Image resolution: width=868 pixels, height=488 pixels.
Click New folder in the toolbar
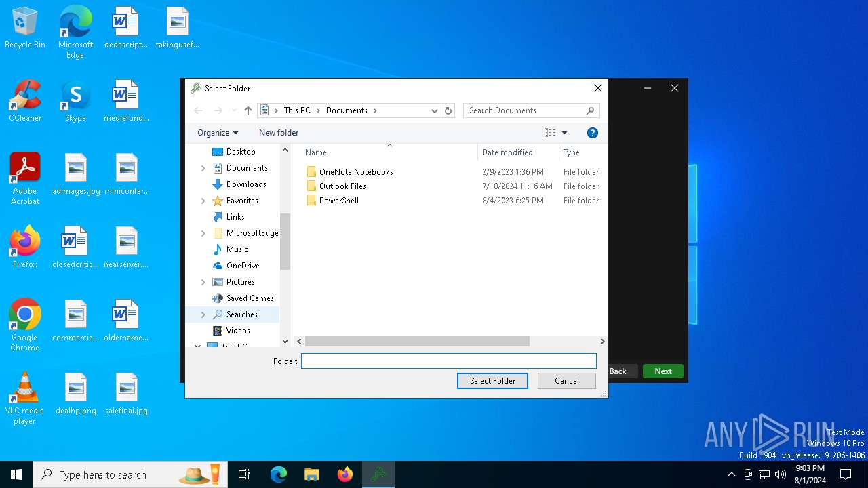tap(279, 133)
